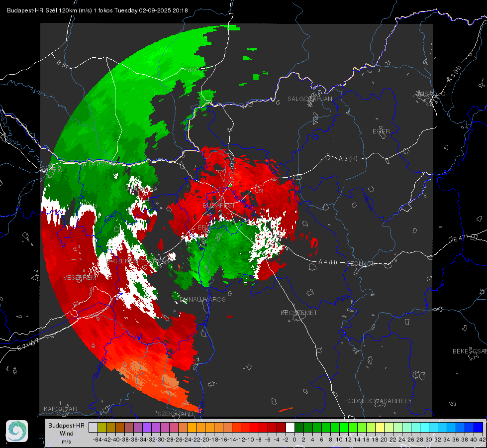Click the SZEKSZÁRD city label
Screen dimensions: 487x448
pyautogui.click(x=176, y=414)
